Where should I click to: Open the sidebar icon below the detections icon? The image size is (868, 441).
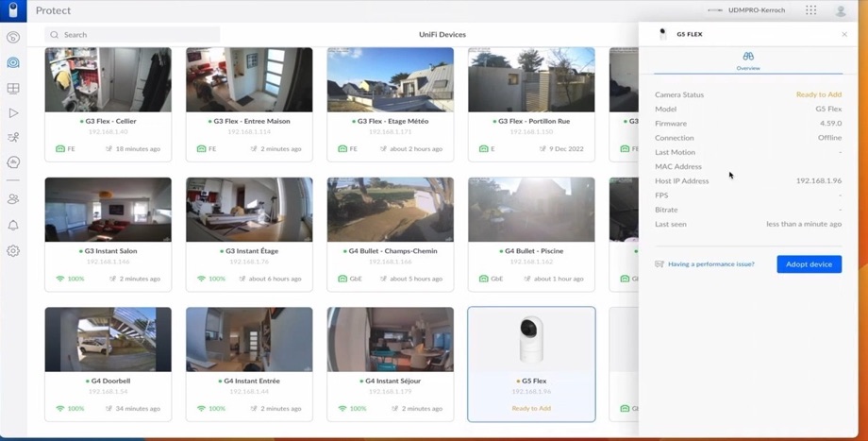(13, 162)
